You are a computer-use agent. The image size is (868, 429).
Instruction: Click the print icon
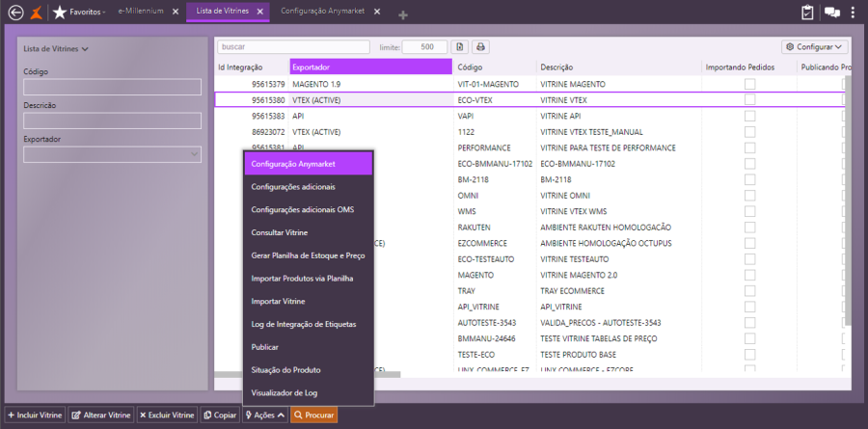pos(480,47)
